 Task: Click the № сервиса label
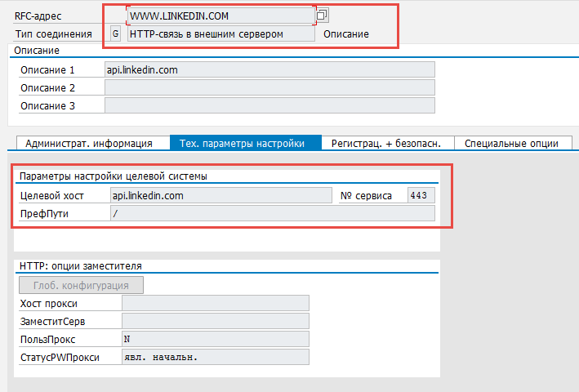(x=366, y=196)
